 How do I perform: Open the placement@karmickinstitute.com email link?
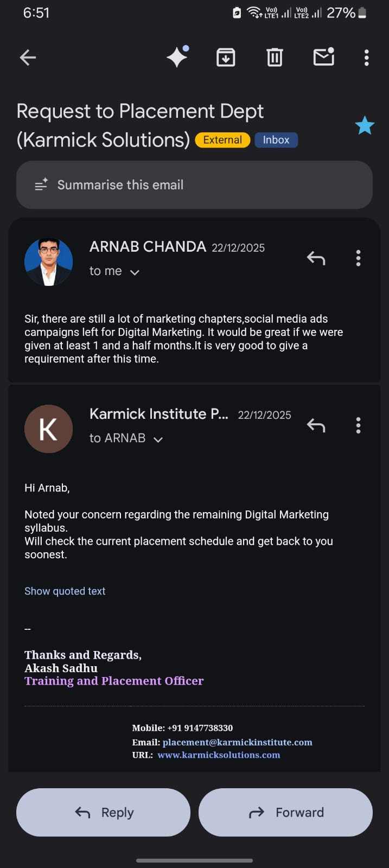(237, 742)
